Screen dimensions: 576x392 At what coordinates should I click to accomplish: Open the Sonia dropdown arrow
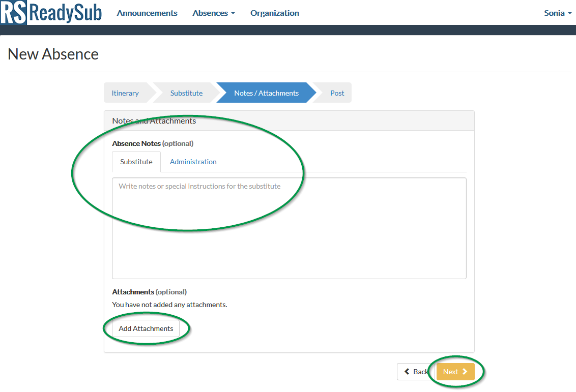(569, 14)
